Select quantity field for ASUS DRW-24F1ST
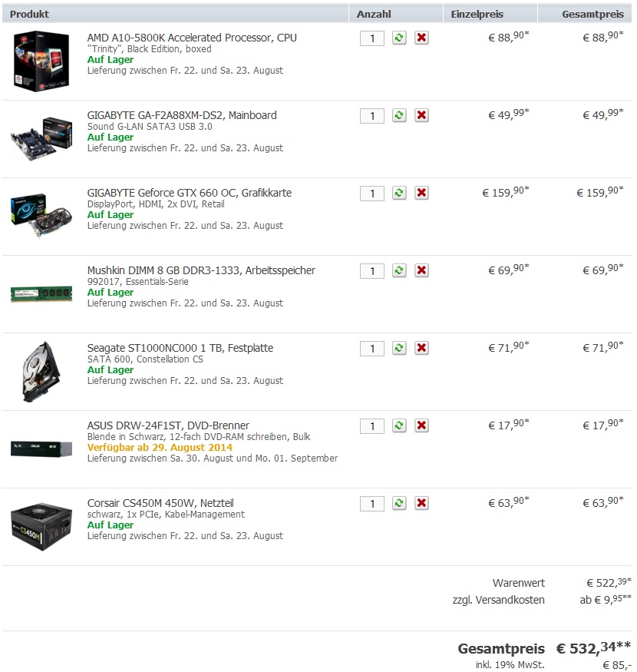Image resolution: width=637 pixels, height=672 pixels. 371,426
